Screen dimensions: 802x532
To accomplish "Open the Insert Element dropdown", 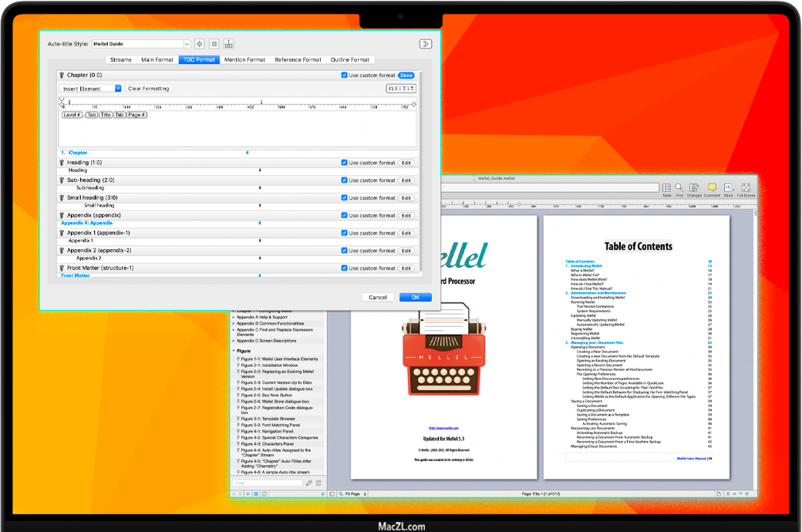I will [118, 89].
